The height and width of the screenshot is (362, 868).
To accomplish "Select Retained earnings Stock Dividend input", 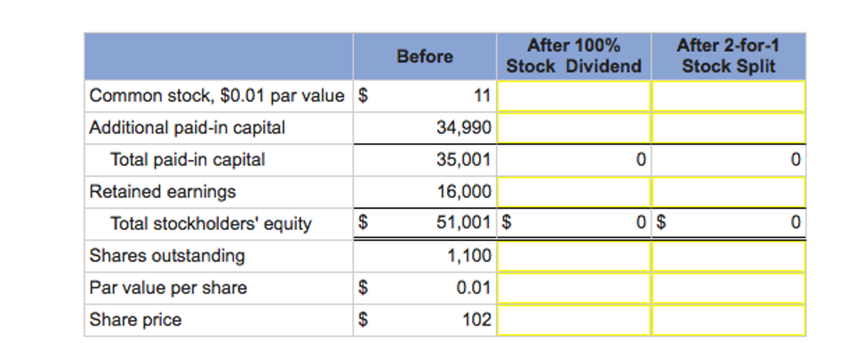I will click(574, 192).
